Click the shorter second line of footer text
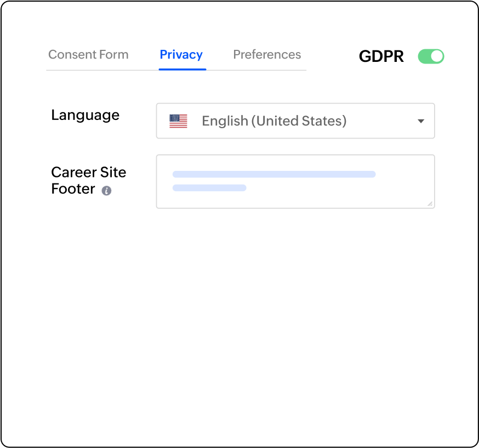Viewport: 479px width, 448px height. 209,188
